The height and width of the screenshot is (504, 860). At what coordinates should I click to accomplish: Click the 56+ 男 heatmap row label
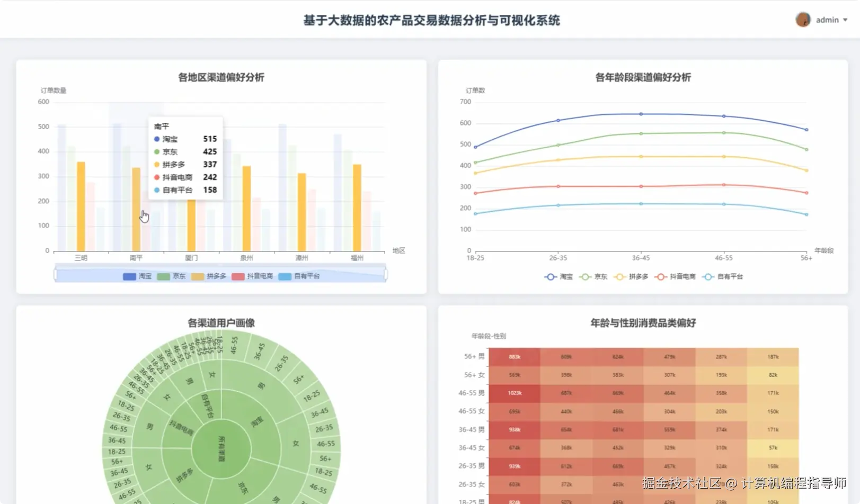[x=474, y=357]
